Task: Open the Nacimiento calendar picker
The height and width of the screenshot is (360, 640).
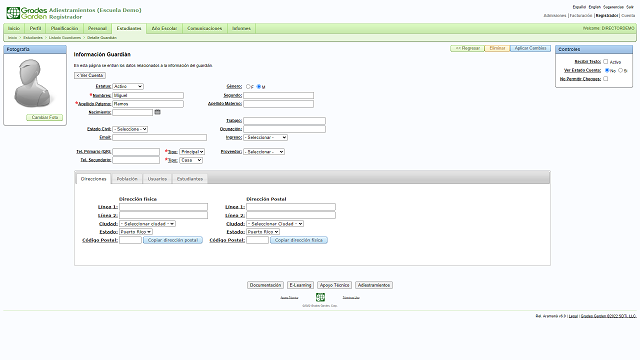Action: click(x=158, y=112)
